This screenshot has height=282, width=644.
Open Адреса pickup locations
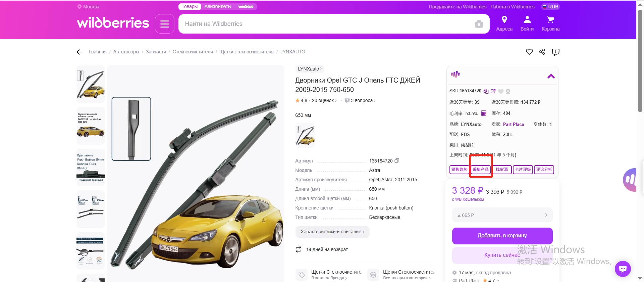point(504,23)
